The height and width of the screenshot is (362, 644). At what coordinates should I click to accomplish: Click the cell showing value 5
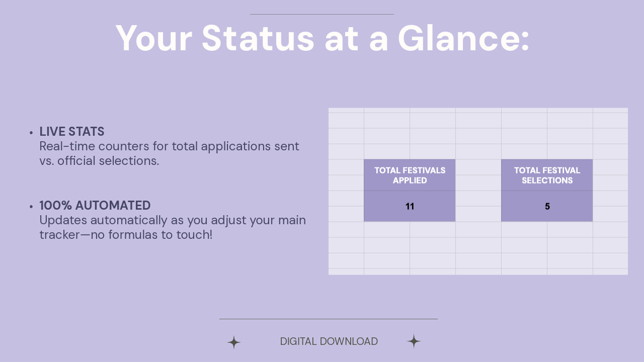[x=547, y=206]
